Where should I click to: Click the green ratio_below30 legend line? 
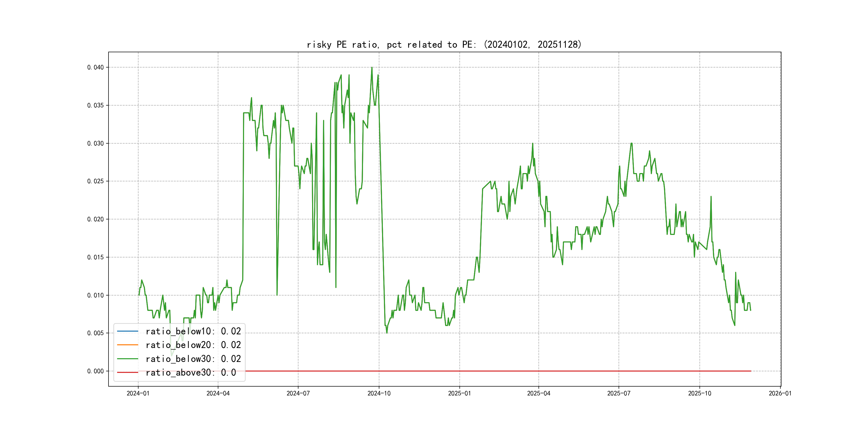(x=127, y=358)
